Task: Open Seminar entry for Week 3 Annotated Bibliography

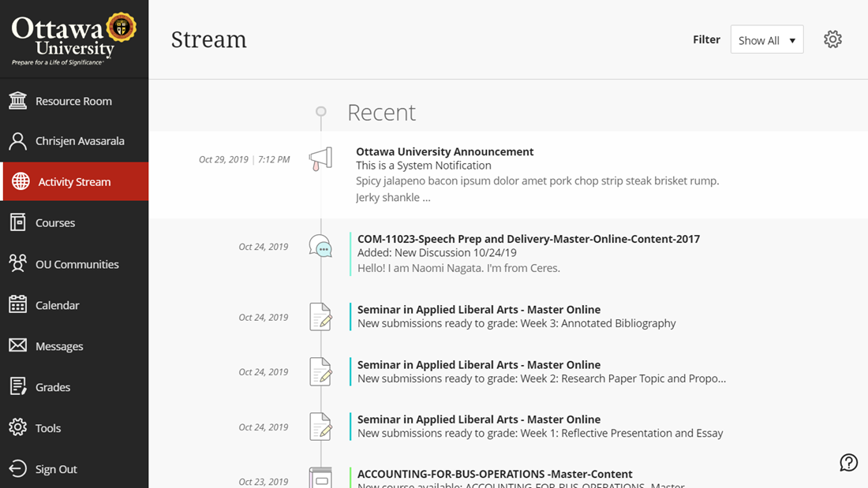Action: pyautogui.click(x=479, y=309)
